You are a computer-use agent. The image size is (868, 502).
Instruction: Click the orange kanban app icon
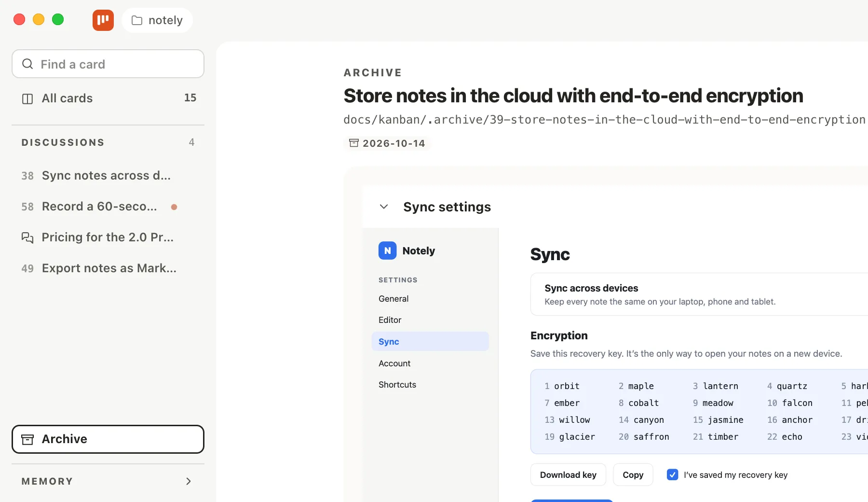point(103,20)
